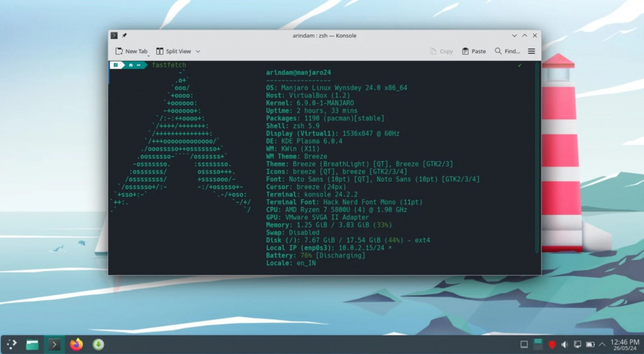Click the Memory: 1.25 GiB line
This screenshot has width=644, height=354.
coord(329,225)
